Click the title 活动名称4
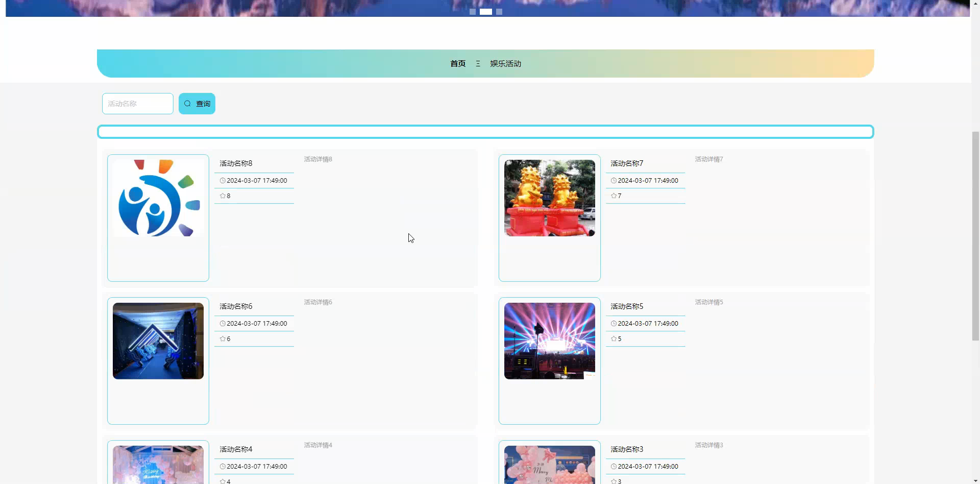 coord(236,449)
